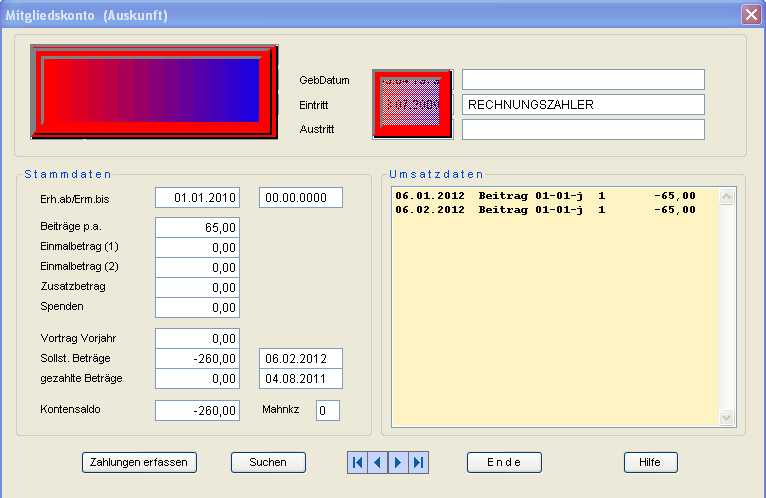Click the Beiträge p.a. field
This screenshot has width=766, height=498.
[x=197, y=227]
